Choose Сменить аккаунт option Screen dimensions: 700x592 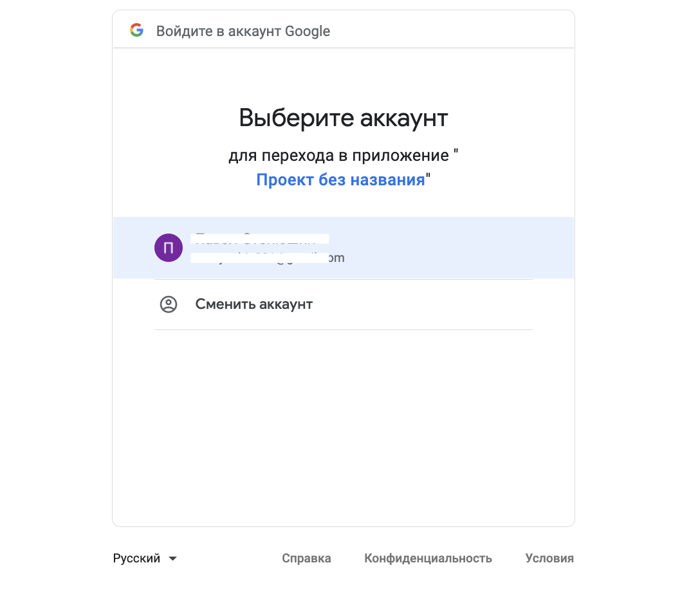pyautogui.click(x=344, y=304)
